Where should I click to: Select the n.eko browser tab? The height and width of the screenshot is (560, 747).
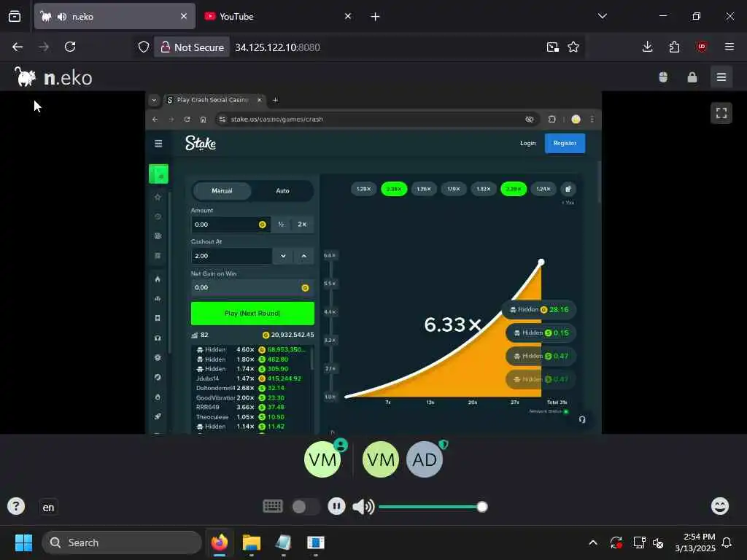point(115,16)
